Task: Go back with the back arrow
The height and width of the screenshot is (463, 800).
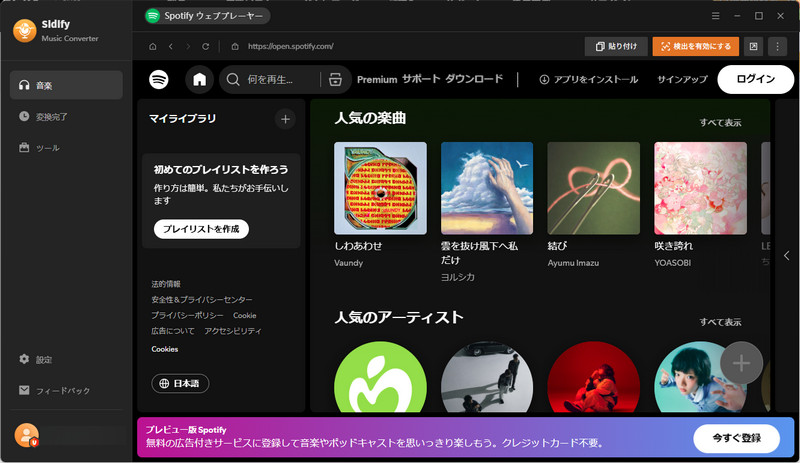Action: point(171,46)
